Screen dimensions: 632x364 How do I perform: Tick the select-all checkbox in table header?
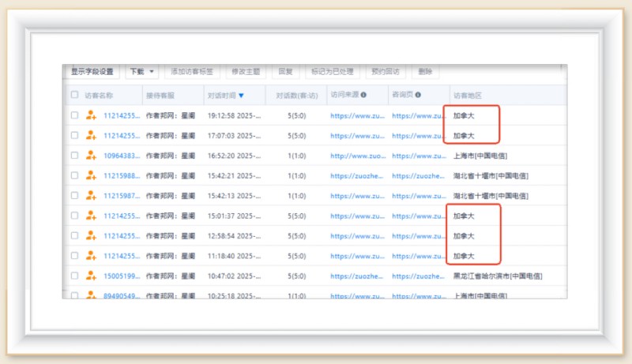click(x=74, y=95)
